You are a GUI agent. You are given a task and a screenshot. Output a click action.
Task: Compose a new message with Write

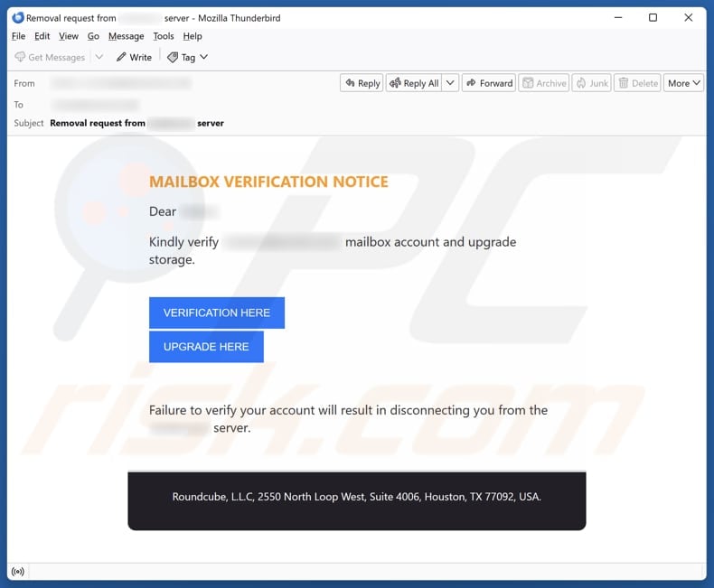134,57
